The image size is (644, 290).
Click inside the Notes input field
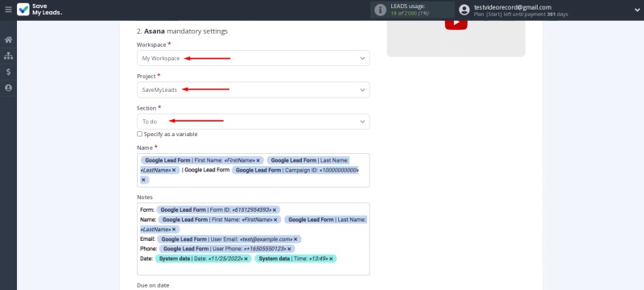point(253,238)
